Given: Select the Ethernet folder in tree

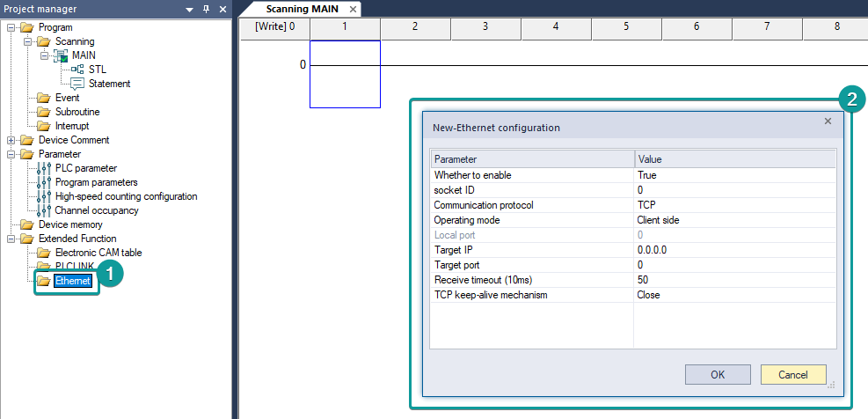Looking at the screenshot, I should click(72, 281).
